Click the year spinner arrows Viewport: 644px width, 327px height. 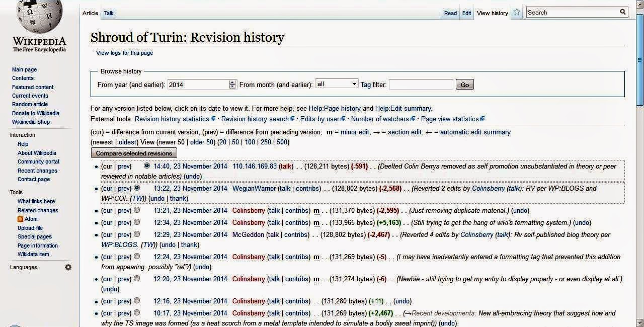point(232,85)
